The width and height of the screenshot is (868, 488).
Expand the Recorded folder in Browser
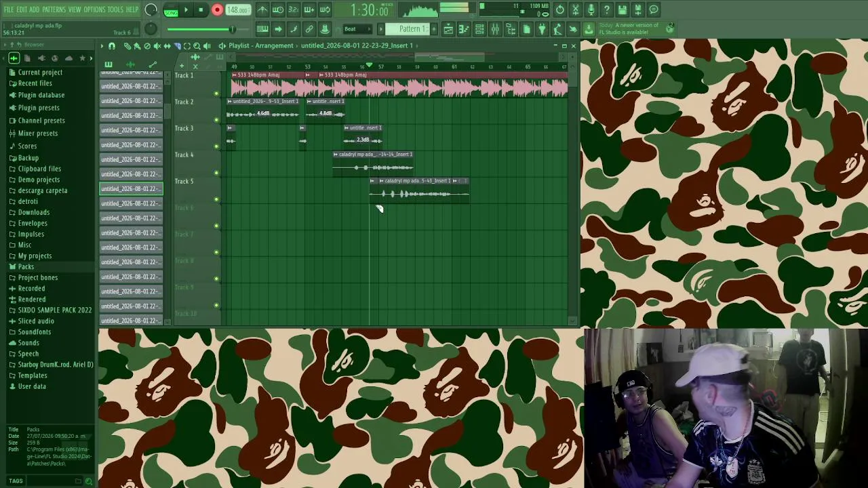31,288
